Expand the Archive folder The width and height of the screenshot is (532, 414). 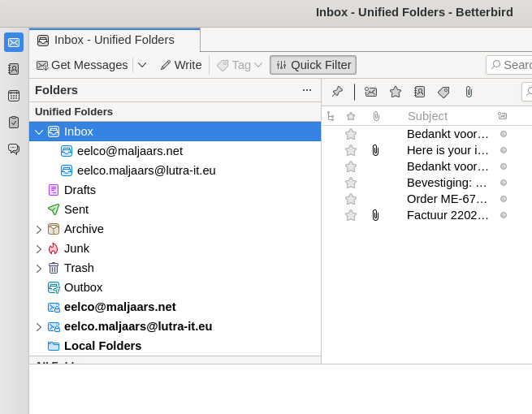(x=38, y=230)
